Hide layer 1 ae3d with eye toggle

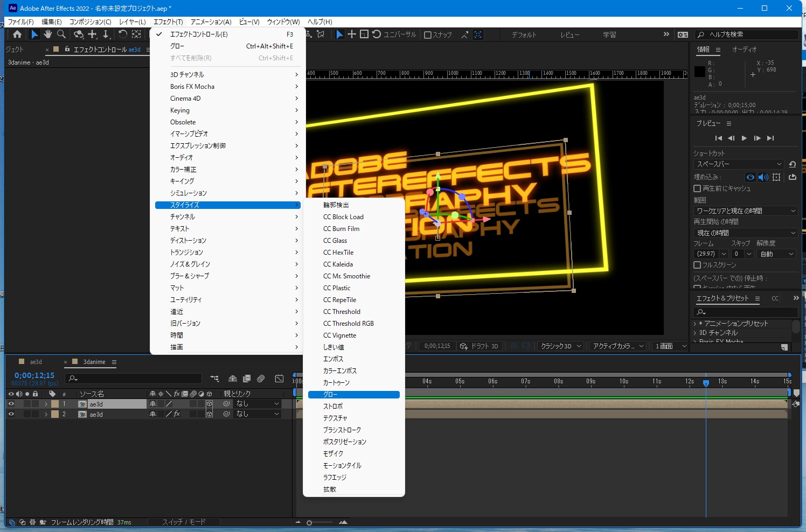click(11, 404)
